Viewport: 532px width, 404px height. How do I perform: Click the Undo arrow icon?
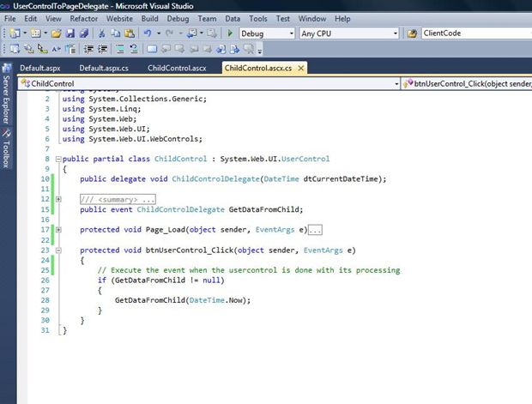[148, 33]
